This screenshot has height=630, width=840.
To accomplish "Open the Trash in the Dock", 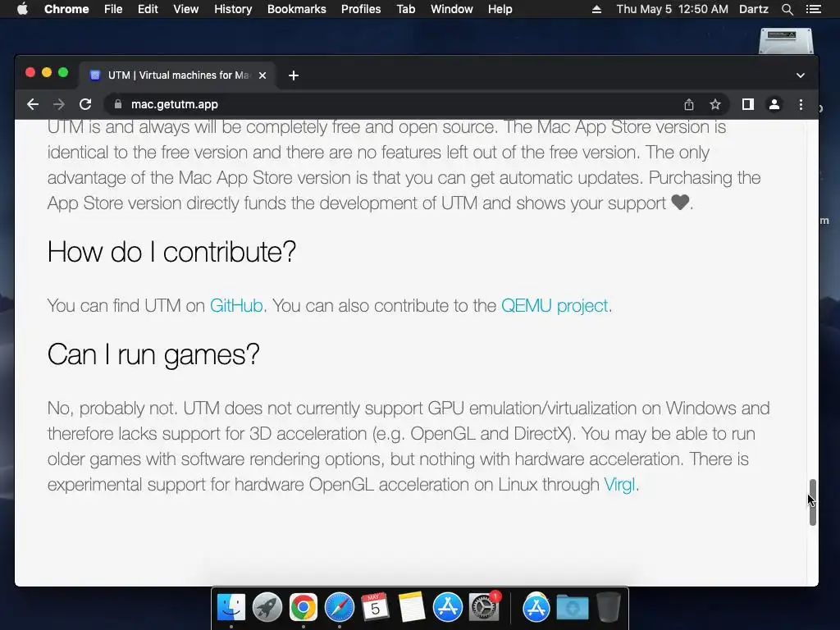I will (609, 608).
